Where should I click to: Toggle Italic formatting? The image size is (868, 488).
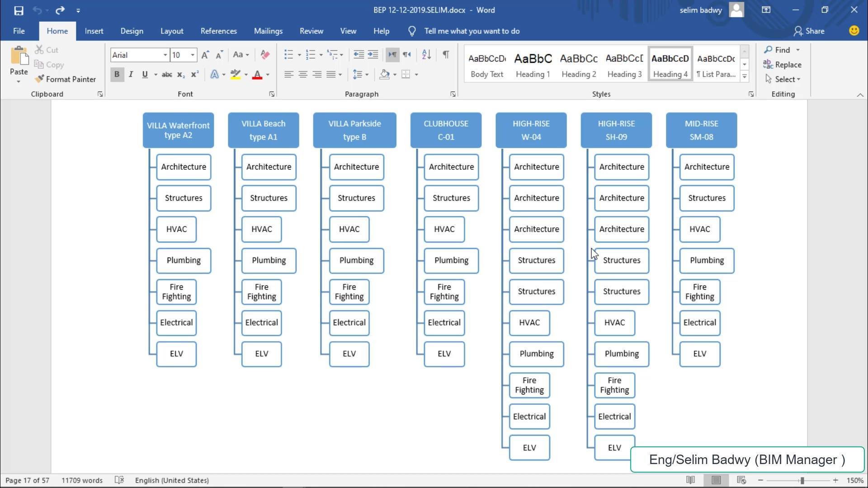tap(131, 75)
